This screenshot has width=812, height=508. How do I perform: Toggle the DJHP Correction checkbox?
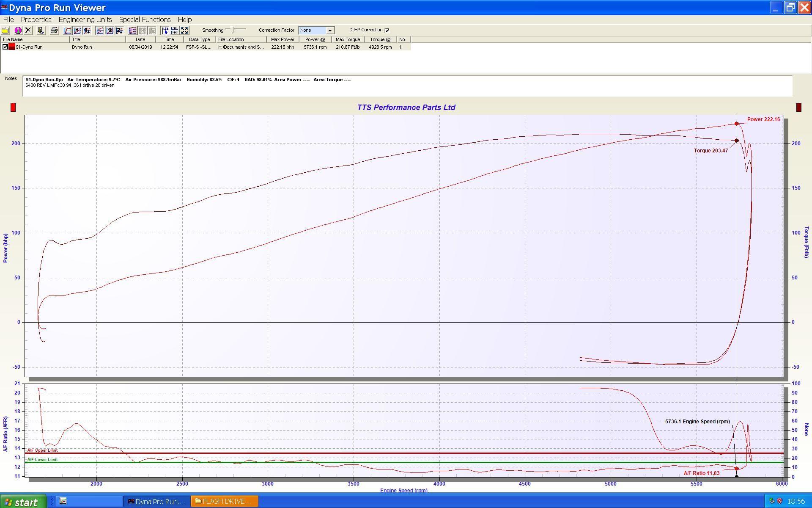tap(387, 30)
